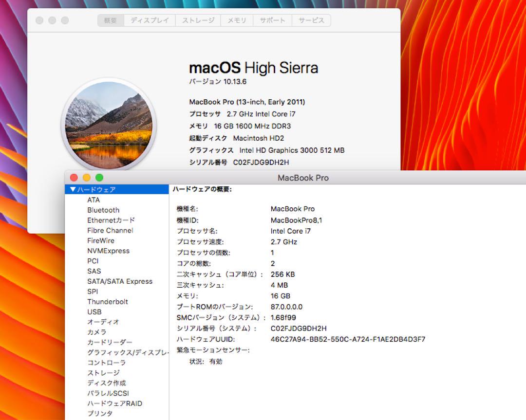Open the ディスプレイ tab

coord(150,20)
